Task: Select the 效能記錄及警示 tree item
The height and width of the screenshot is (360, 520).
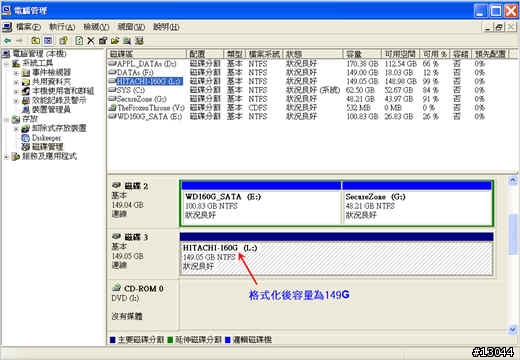Action: 59,100
